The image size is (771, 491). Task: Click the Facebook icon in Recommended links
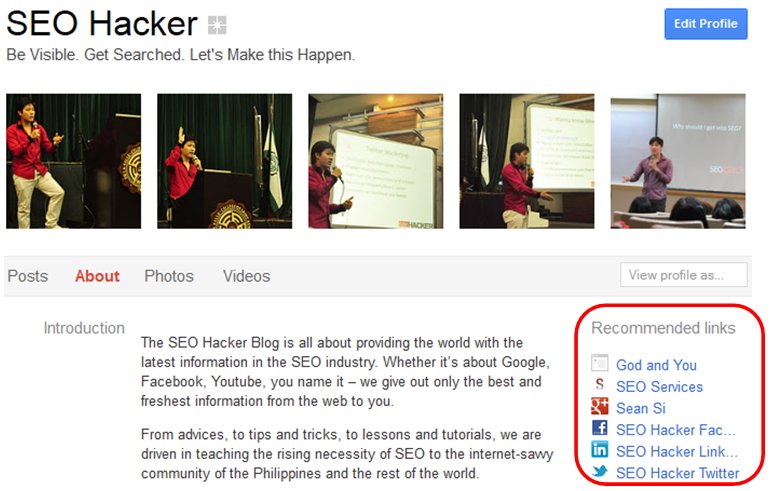click(599, 428)
